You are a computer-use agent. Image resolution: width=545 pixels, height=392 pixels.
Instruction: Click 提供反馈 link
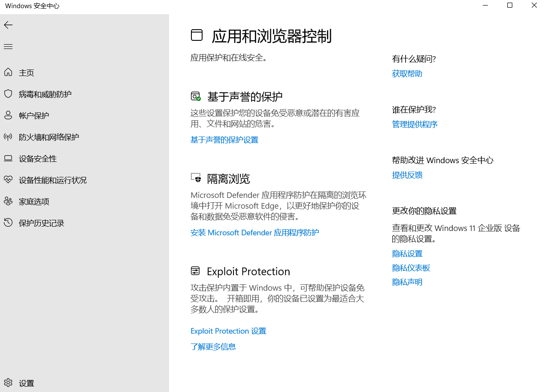(407, 175)
